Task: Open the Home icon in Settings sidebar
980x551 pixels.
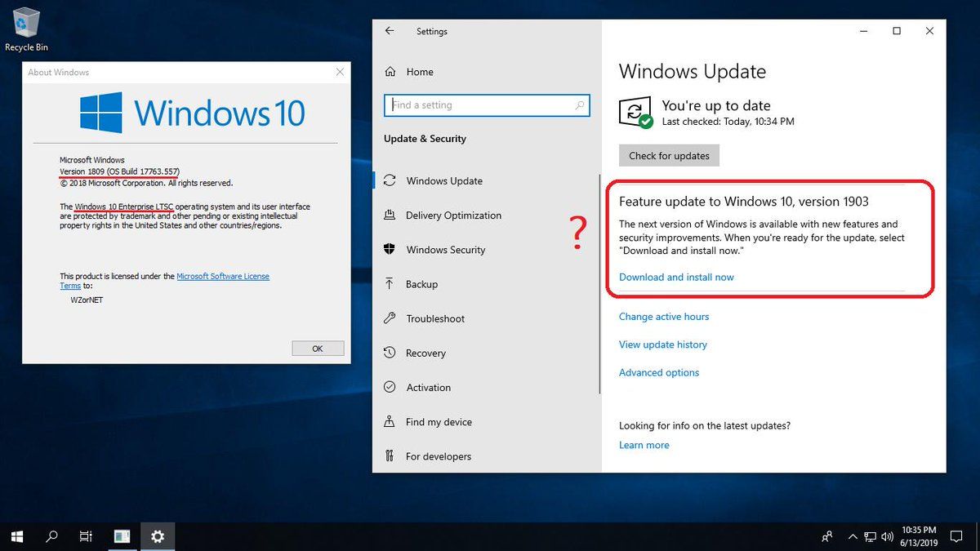Action: (390, 72)
